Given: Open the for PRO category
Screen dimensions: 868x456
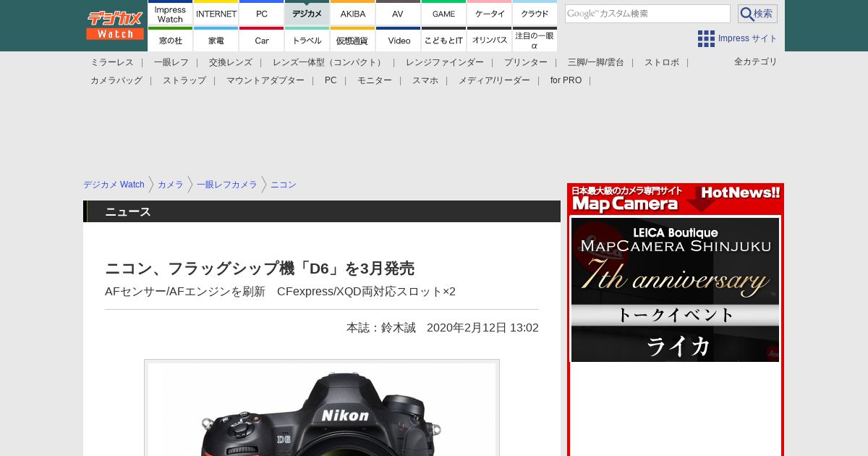Looking at the screenshot, I should pyautogui.click(x=566, y=80).
